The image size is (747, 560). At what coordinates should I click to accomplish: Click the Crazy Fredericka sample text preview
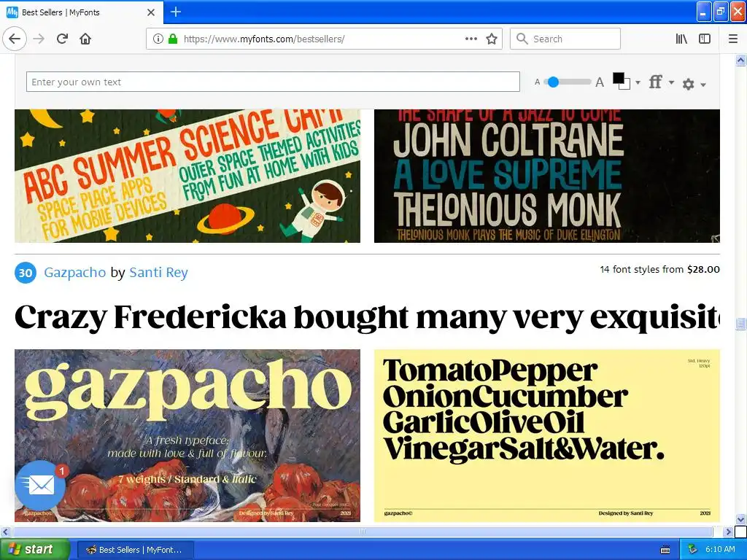[x=368, y=317]
